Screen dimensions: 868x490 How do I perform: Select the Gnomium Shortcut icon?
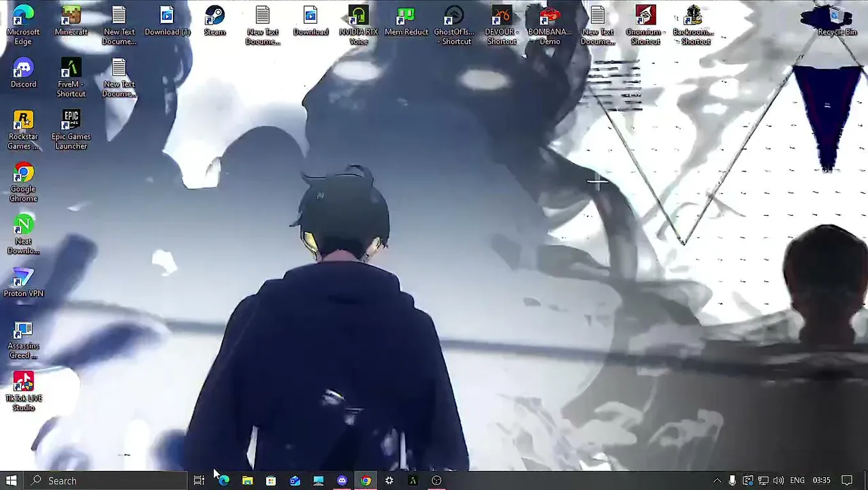tap(645, 25)
